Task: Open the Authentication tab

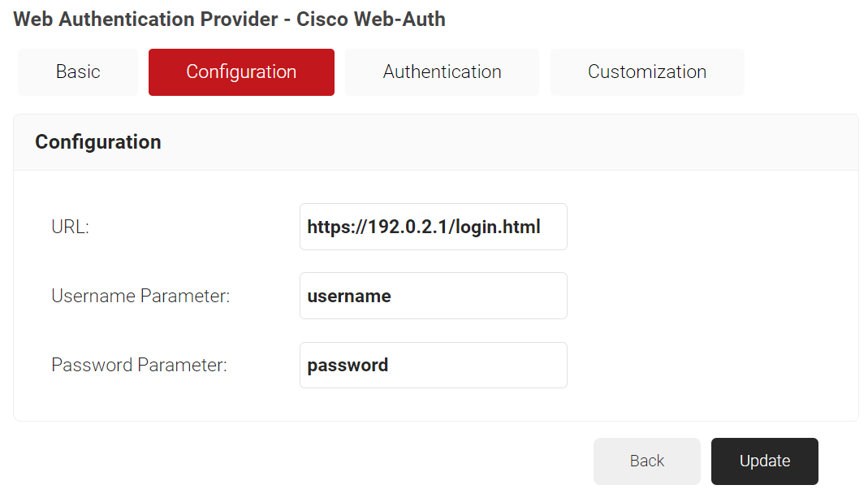Action: pos(442,72)
